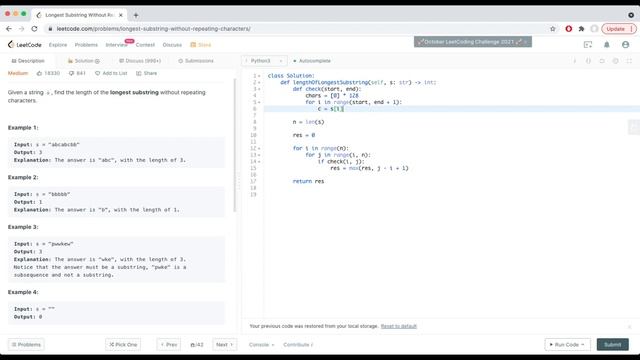Viewport: 640px width, 360px height.
Task: Open LeetCode playground icon
Action: (x=588, y=44)
